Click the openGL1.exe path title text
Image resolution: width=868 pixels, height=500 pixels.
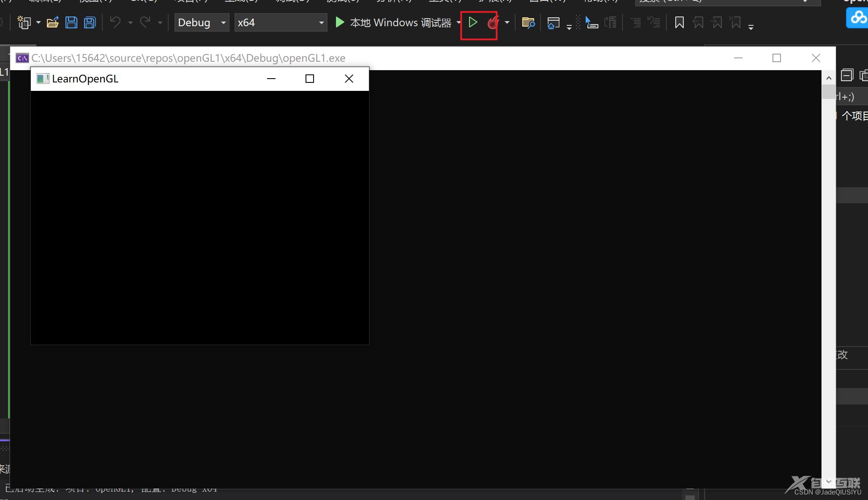click(x=188, y=58)
